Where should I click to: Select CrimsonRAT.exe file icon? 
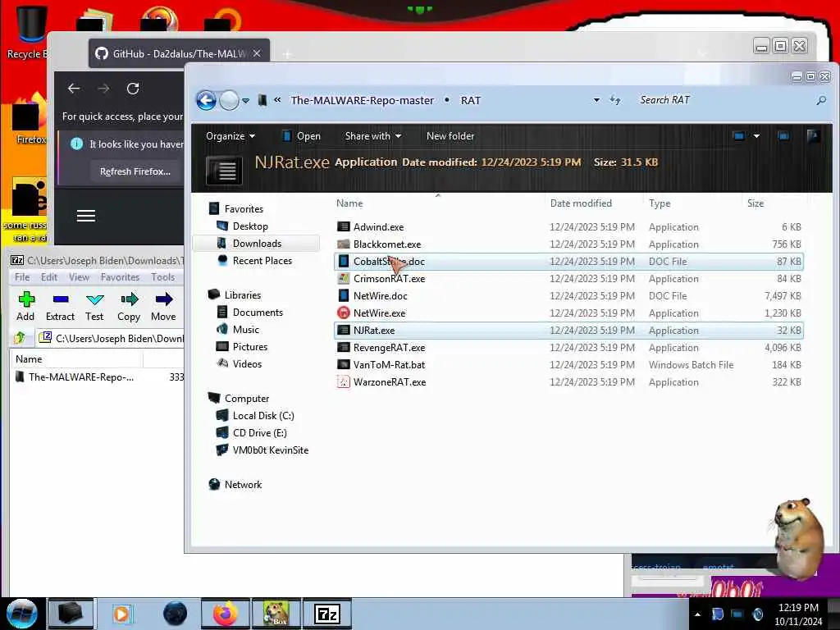[344, 279]
